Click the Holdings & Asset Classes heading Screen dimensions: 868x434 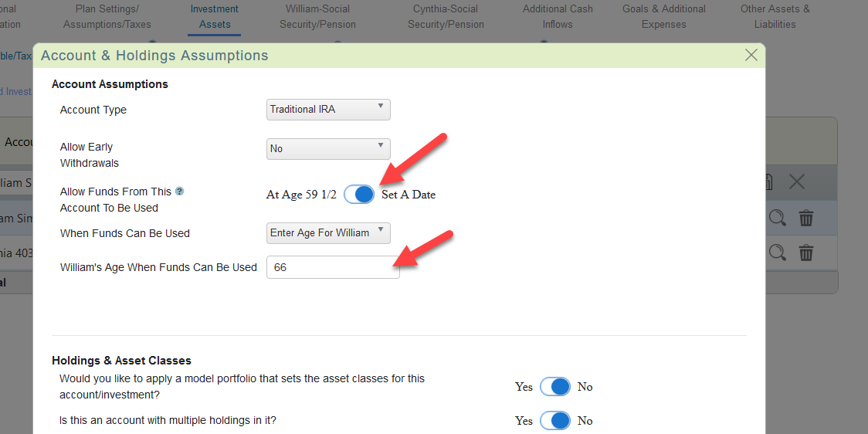click(x=121, y=361)
